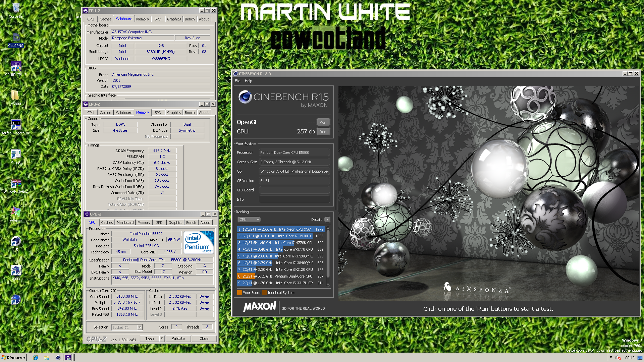Click the GFX Board field in Cinebench
This screenshot has width=644, height=362.
pyautogui.click(x=294, y=190)
